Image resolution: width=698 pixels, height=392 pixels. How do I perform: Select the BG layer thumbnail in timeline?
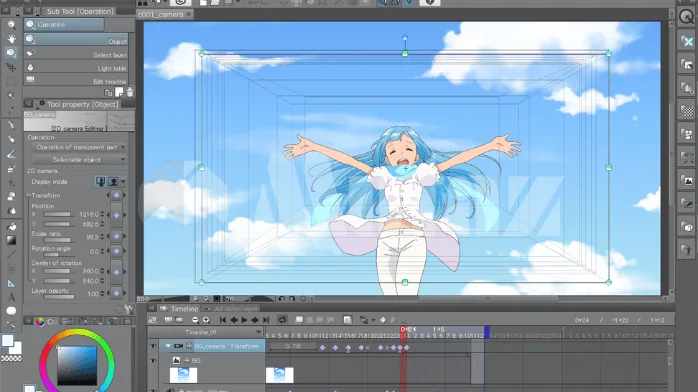(183, 375)
